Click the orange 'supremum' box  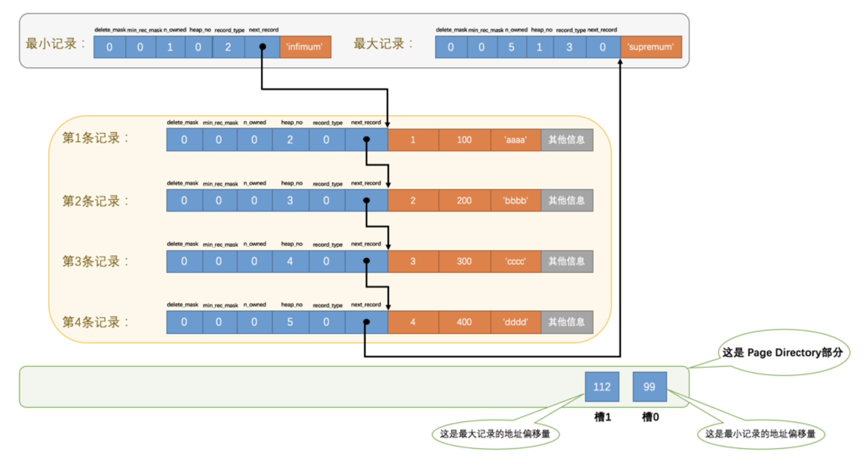650,47
